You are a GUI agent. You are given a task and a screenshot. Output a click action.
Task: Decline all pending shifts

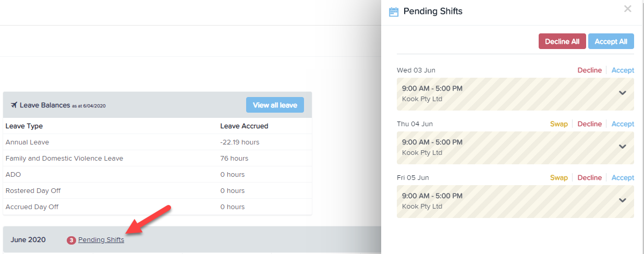[x=562, y=42]
